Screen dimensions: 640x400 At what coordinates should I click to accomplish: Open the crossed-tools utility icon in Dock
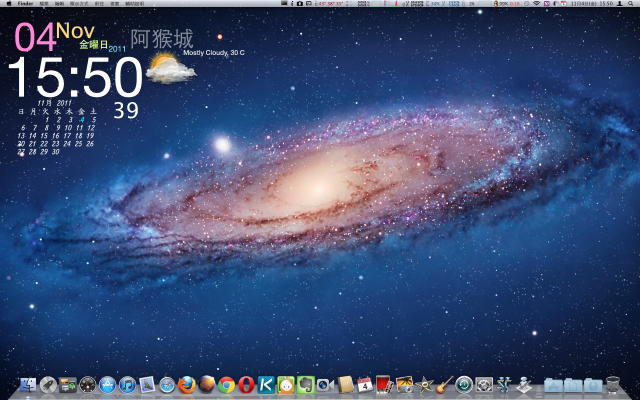click(x=504, y=385)
